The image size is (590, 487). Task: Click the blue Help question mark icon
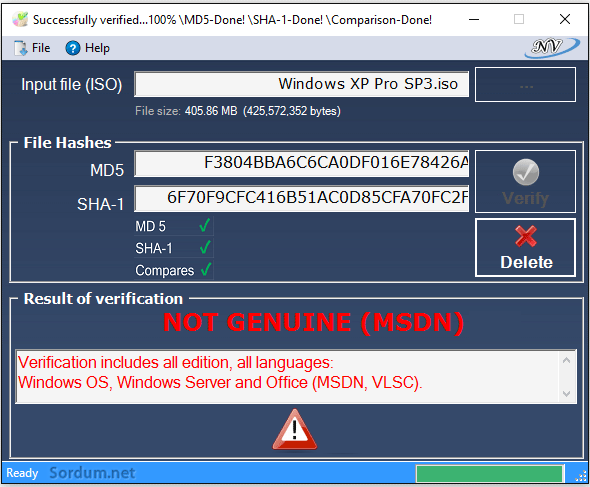click(x=73, y=48)
